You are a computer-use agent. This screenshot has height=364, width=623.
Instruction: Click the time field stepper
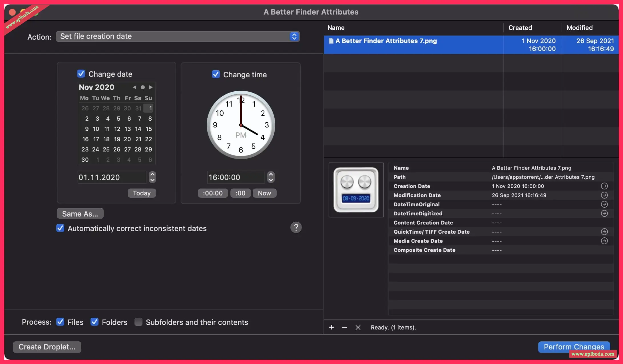coord(271,177)
